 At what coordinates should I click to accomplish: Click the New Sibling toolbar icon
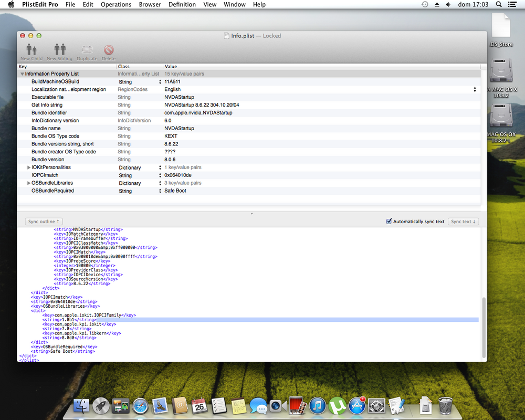coord(59,51)
